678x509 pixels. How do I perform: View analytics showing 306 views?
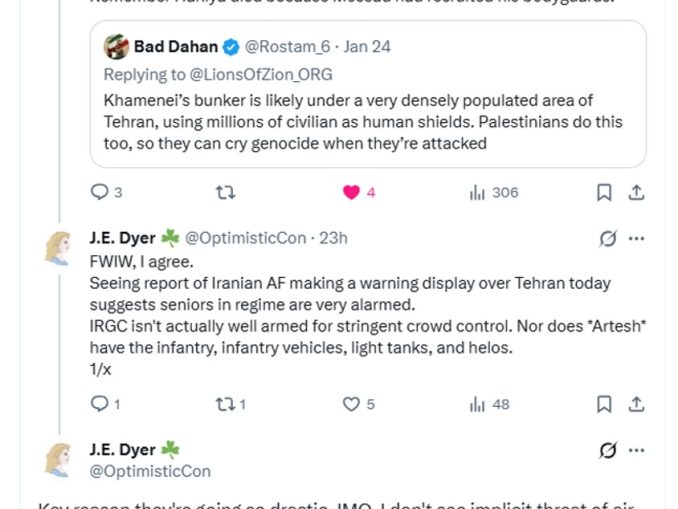(x=477, y=192)
